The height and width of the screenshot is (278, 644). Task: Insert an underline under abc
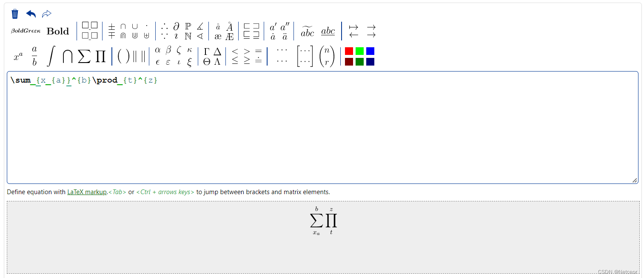(328, 32)
